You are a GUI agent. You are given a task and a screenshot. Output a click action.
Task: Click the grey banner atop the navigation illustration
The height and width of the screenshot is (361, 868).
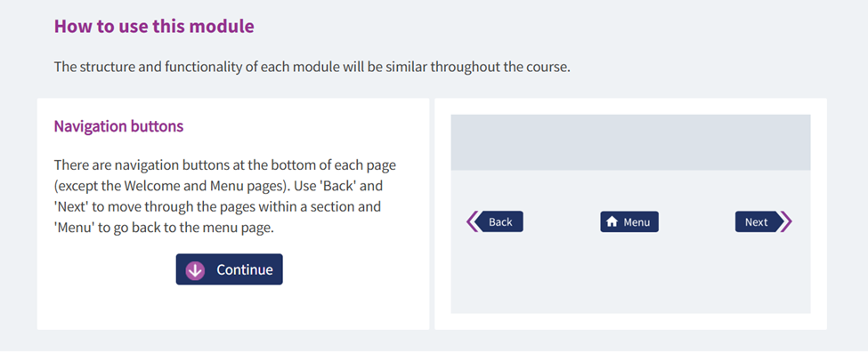[x=630, y=142]
